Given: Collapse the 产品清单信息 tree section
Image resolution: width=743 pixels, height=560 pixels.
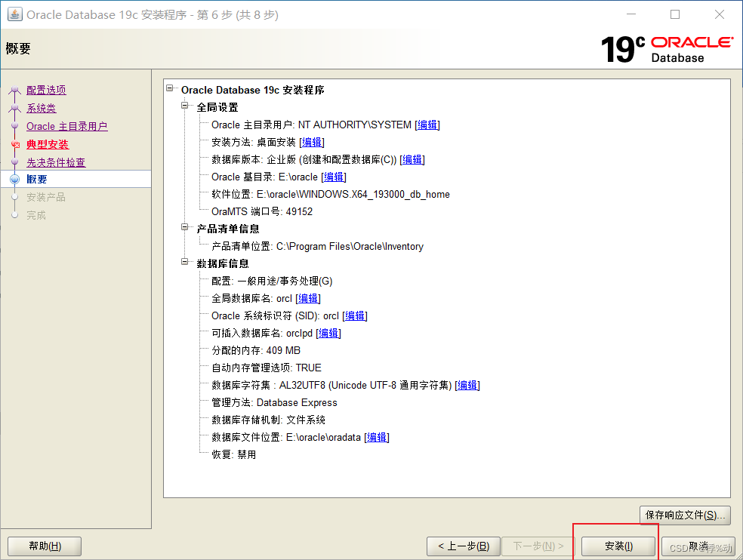Looking at the screenshot, I should tap(185, 227).
